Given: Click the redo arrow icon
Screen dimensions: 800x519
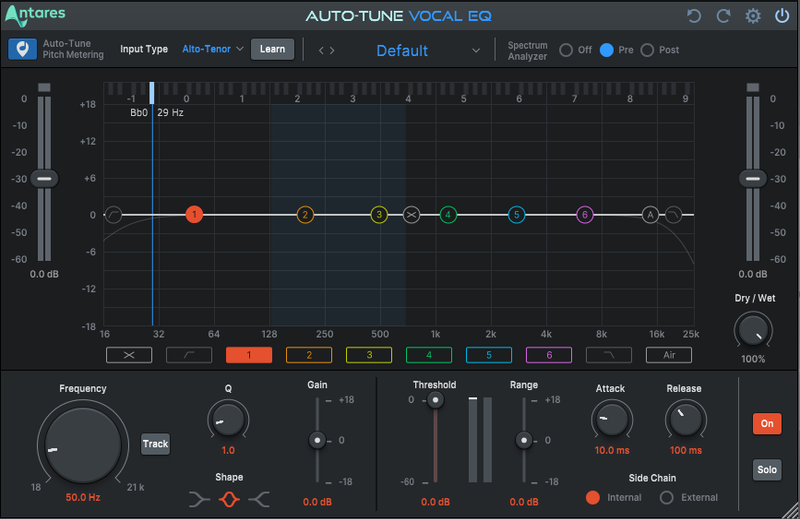Looking at the screenshot, I should 723,16.
